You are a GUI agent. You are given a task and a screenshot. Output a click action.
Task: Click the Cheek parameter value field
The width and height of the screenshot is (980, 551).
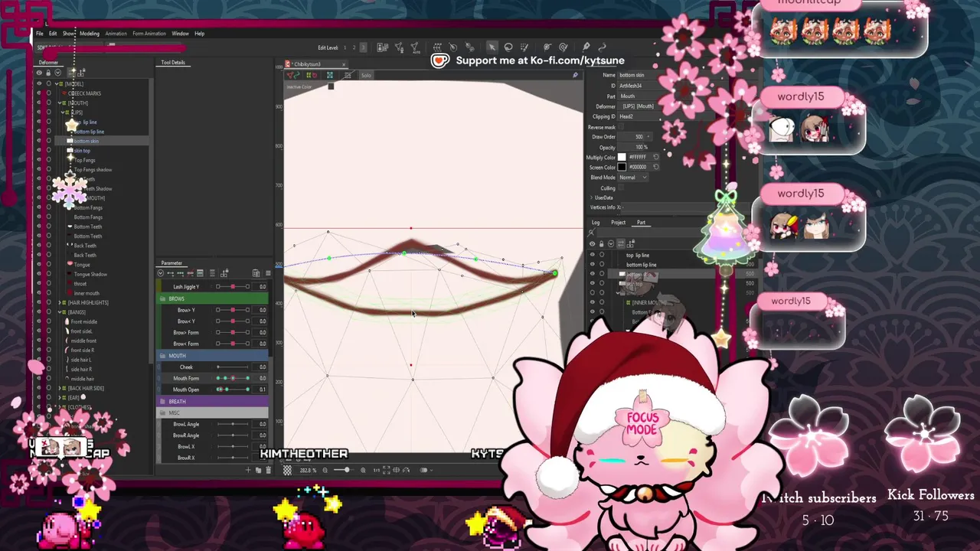point(260,367)
